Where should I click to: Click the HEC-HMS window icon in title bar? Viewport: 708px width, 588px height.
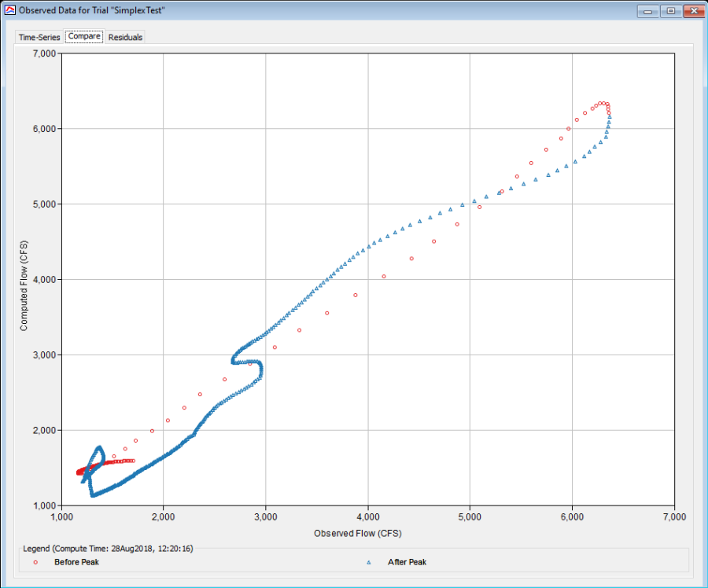click(9, 11)
